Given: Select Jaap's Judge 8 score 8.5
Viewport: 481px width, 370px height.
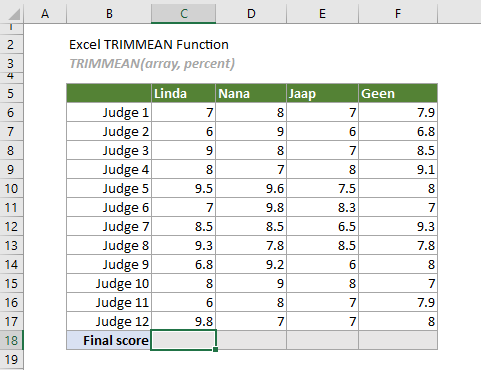Looking at the screenshot, I should click(322, 245).
